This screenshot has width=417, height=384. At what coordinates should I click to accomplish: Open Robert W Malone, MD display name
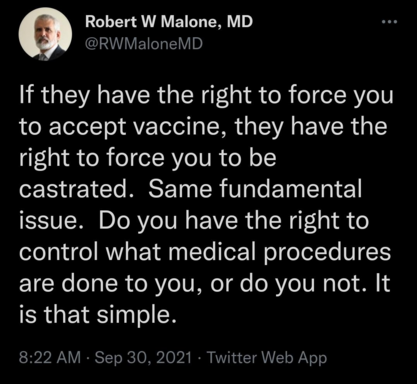(169, 22)
